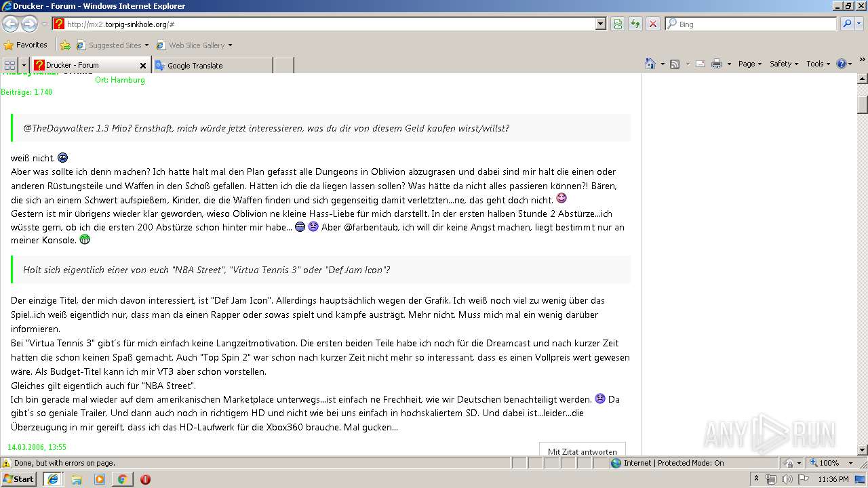Image resolution: width=868 pixels, height=488 pixels.
Task: Run search with magnifier button
Action: coord(847,24)
